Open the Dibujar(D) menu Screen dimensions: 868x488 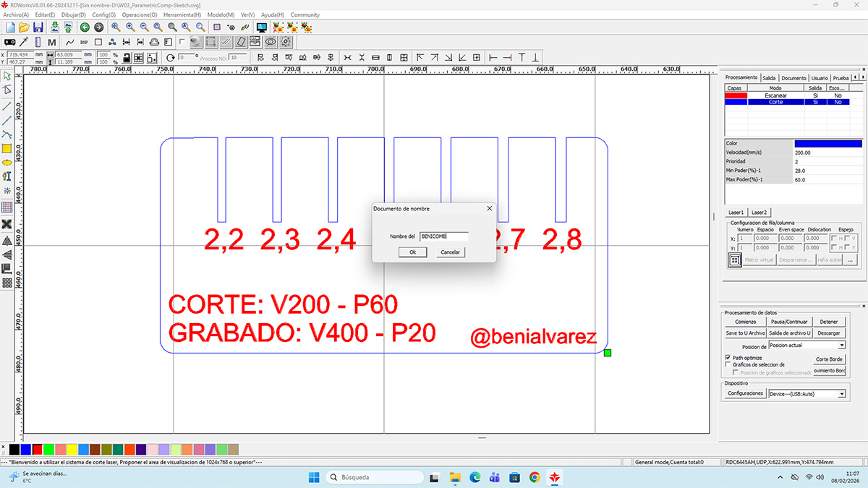74,14
